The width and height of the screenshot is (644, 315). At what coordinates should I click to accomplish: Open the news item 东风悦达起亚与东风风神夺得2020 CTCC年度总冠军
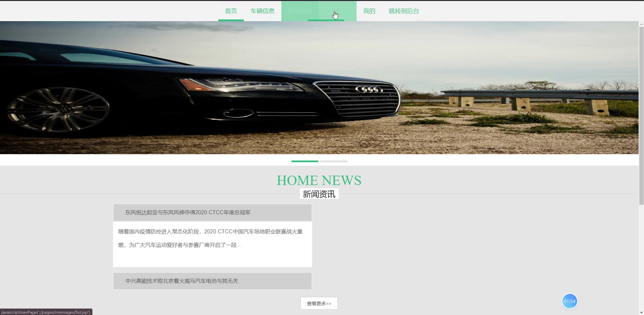pos(213,212)
